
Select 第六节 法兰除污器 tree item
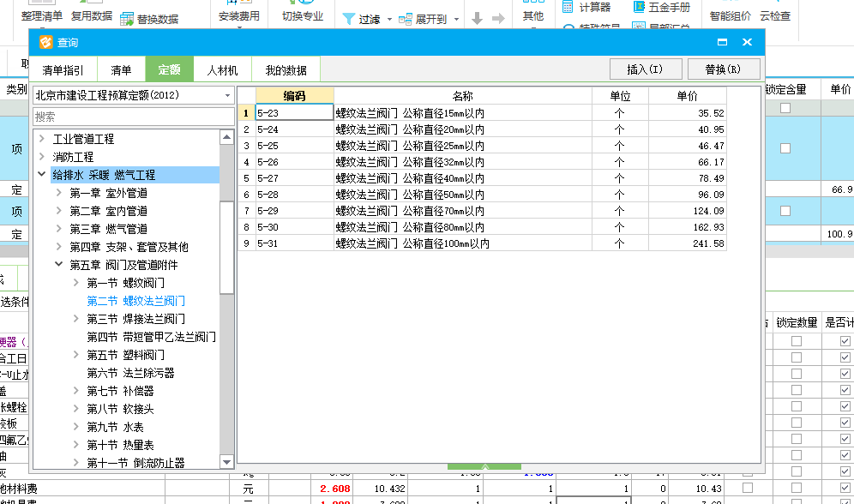click(x=130, y=373)
